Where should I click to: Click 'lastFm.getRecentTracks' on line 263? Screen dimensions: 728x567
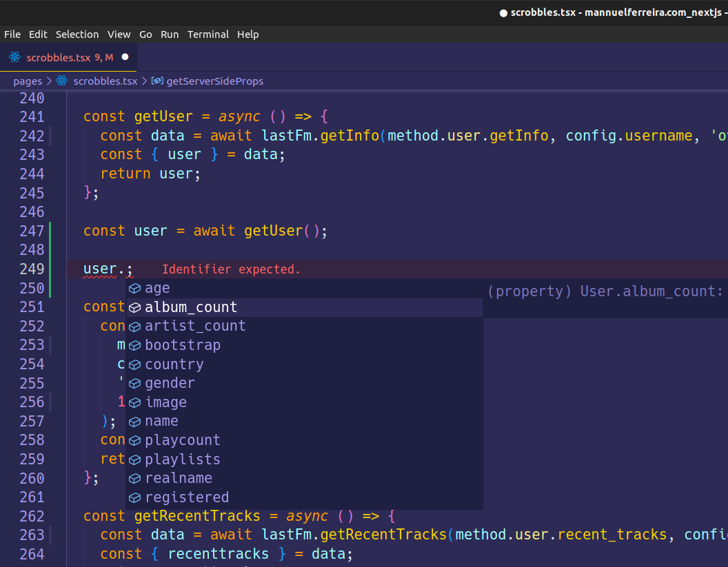point(354,535)
